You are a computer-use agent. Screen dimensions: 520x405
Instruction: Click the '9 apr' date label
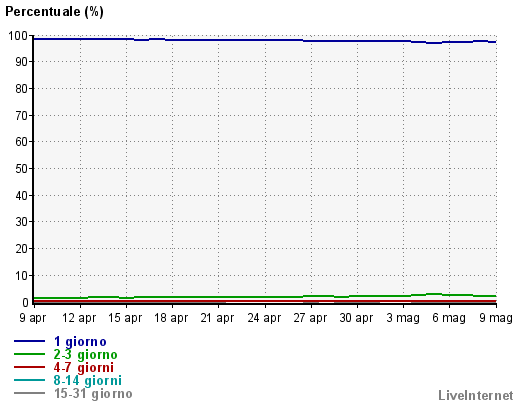pyautogui.click(x=33, y=318)
